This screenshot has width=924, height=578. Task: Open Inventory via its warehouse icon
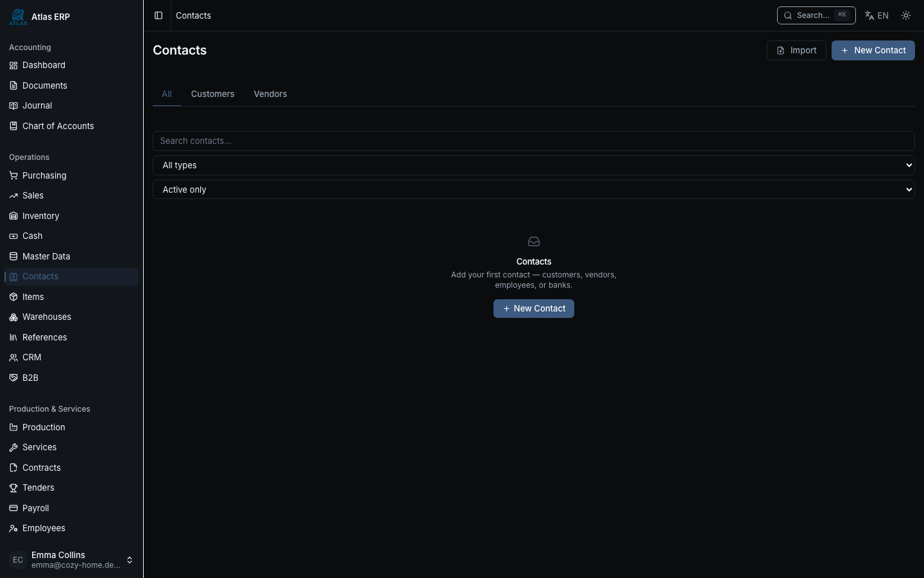tap(13, 216)
